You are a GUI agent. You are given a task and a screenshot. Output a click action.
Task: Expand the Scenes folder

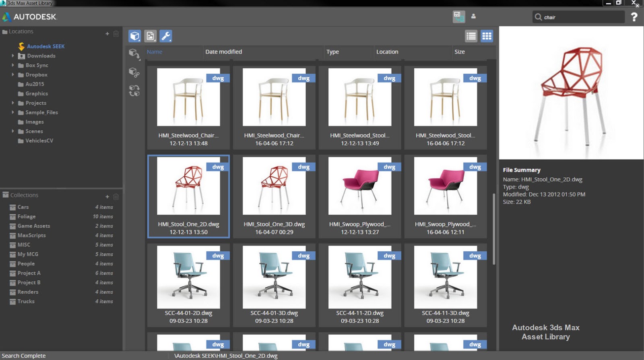13,131
